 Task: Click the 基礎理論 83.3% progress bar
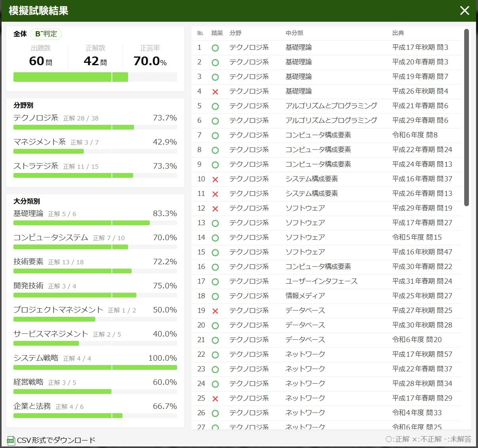coord(95,223)
